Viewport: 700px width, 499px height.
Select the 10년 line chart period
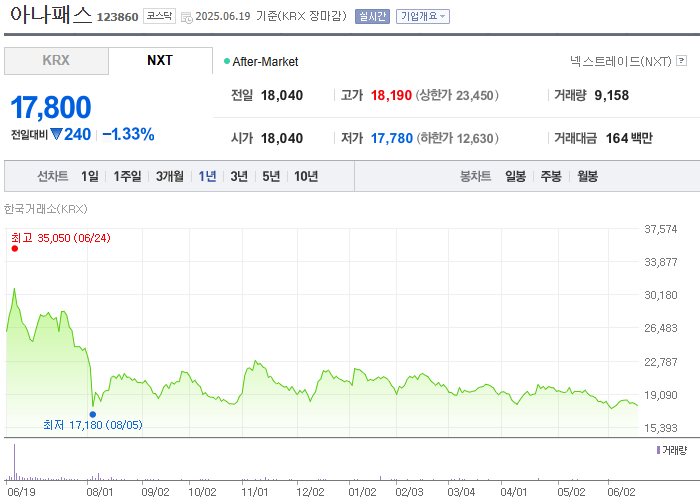(x=306, y=176)
